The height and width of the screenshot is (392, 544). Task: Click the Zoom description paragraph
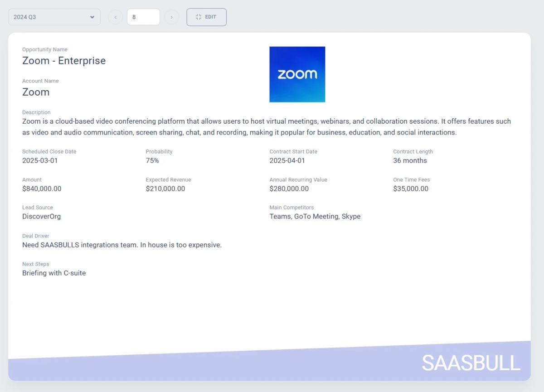click(x=267, y=127)
